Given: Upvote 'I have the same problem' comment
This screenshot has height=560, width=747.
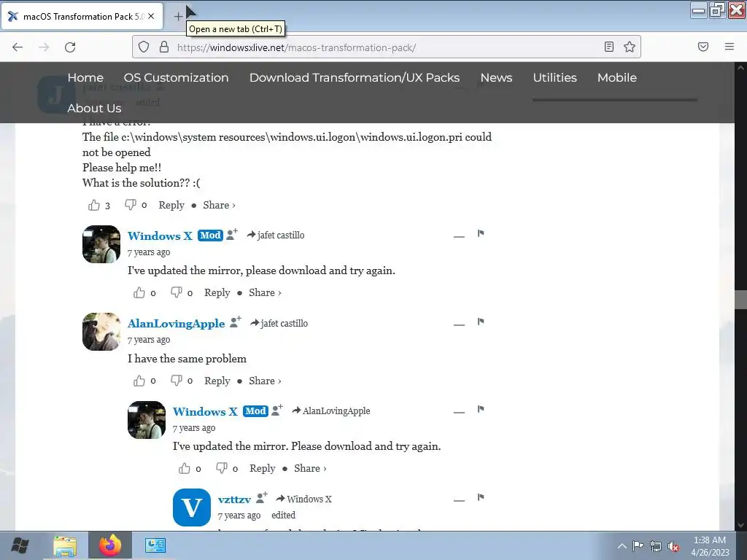Looking at the screenshot, I should coord(139,381).
